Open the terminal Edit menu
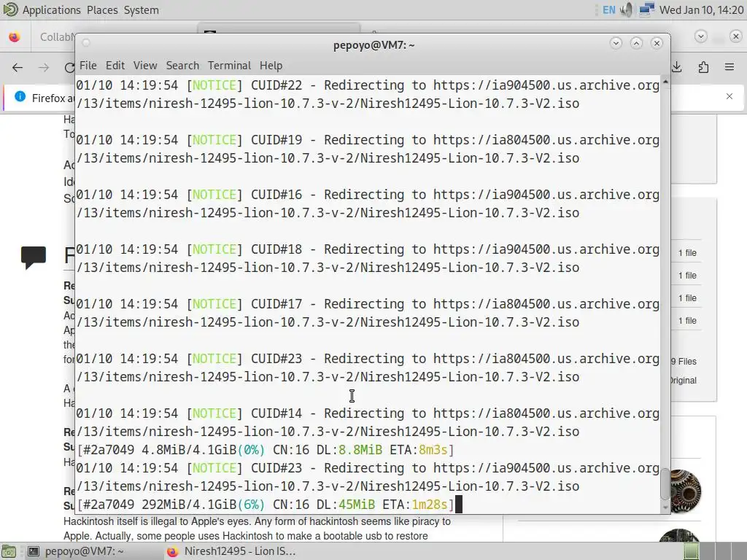The image size is (747, 560). (x=115, y=65)
